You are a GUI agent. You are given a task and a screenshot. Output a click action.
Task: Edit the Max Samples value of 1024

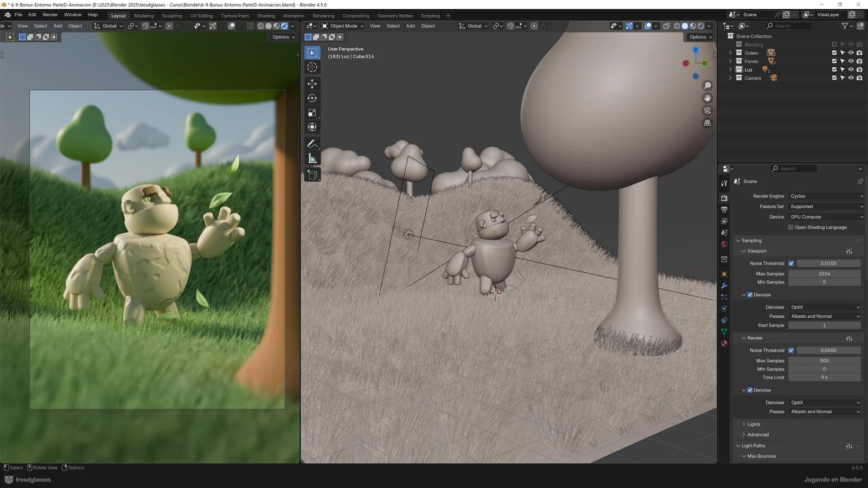pyautogui.click(x=824, y=274)
